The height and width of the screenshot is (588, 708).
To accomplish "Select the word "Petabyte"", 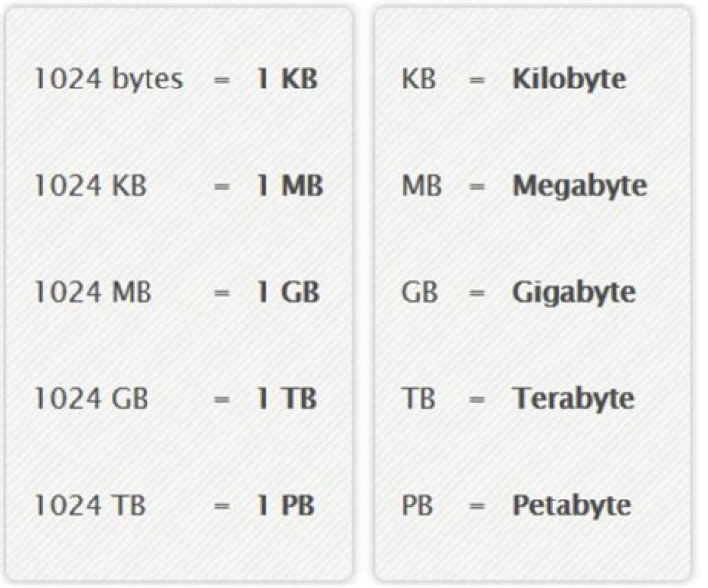I will pos(571,505).
